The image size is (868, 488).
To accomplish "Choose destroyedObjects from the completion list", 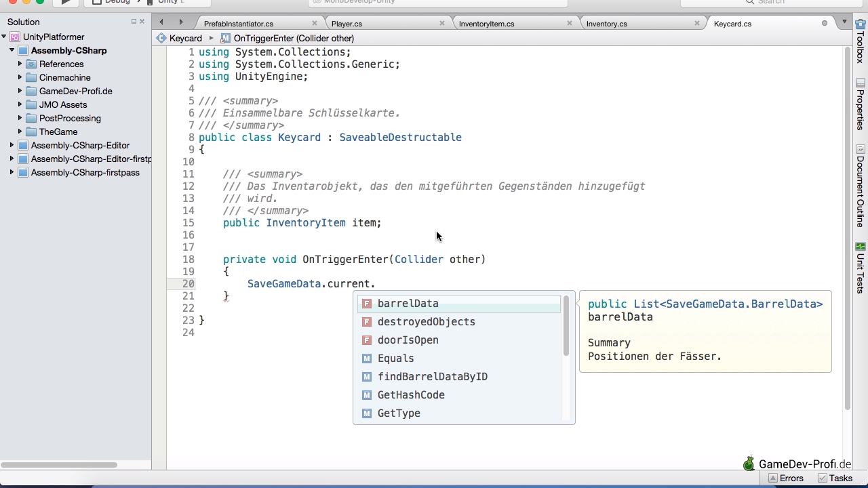I will (458, 322).
